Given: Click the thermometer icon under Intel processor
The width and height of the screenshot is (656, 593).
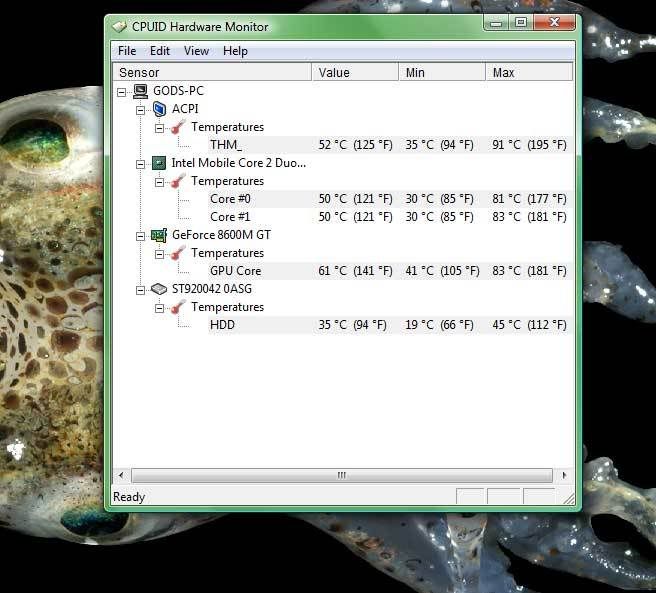Looking at the screenshot, I should (x=178, y=181).
